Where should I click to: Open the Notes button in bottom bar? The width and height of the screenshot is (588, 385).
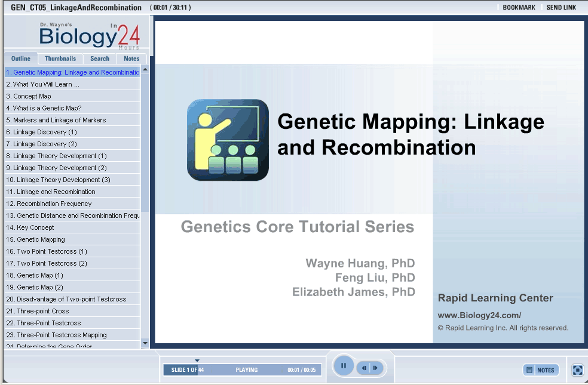[x=541, y=370]
